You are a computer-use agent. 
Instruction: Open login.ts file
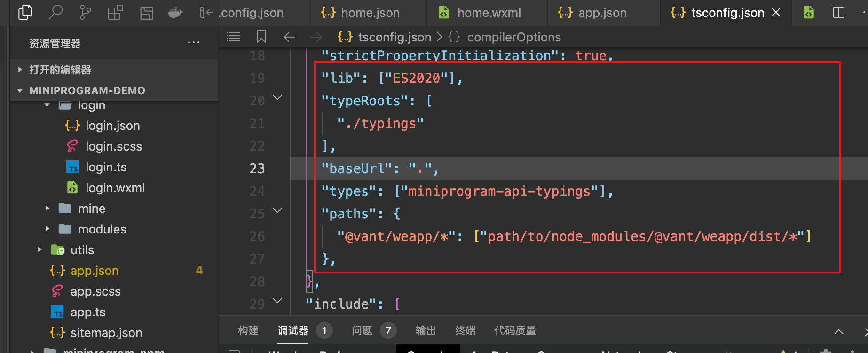pos(106,167)
